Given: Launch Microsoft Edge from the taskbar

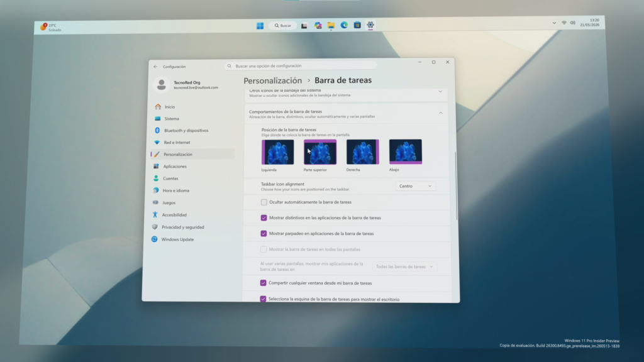Looking at the screenshot, I should point(344,25).
